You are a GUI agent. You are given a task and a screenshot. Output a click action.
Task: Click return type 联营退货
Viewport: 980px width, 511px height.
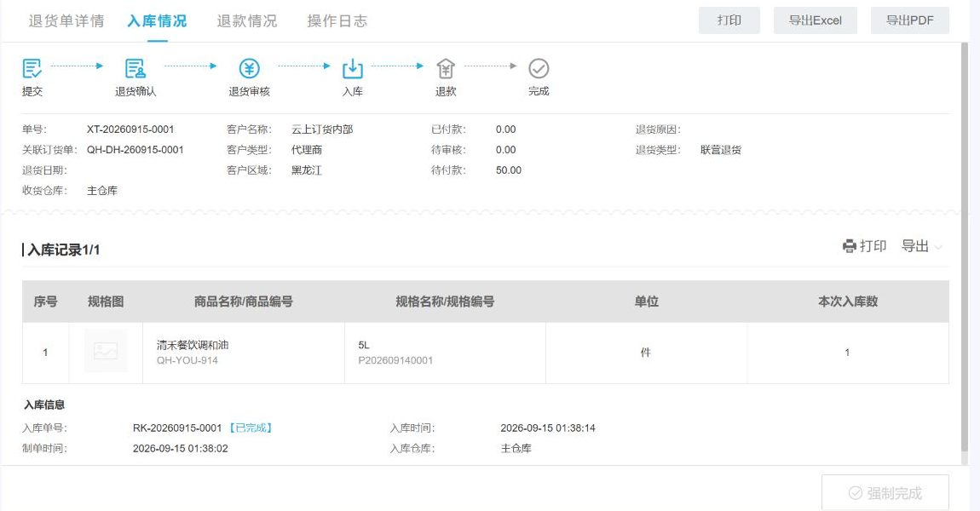coord(721,150)
